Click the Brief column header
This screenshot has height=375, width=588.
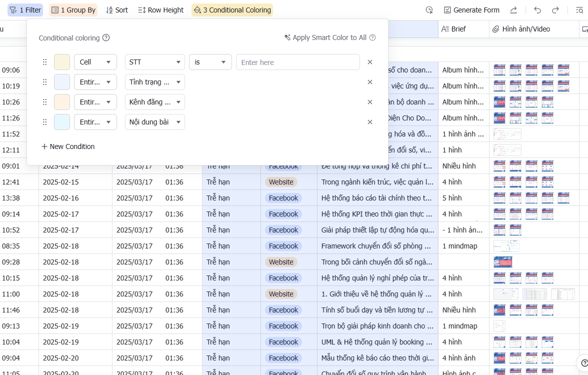[x=463, y=29]
